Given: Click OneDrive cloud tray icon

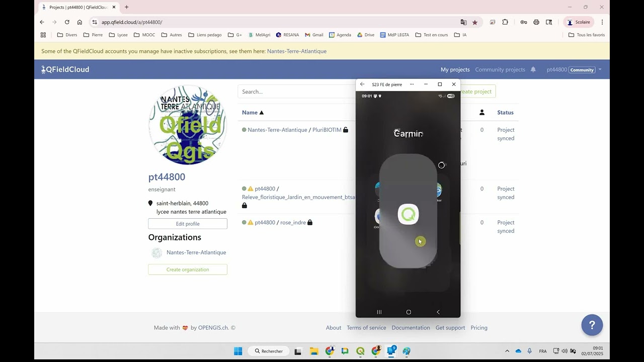Looking at the screenshot, I should (x=518, y=351).
